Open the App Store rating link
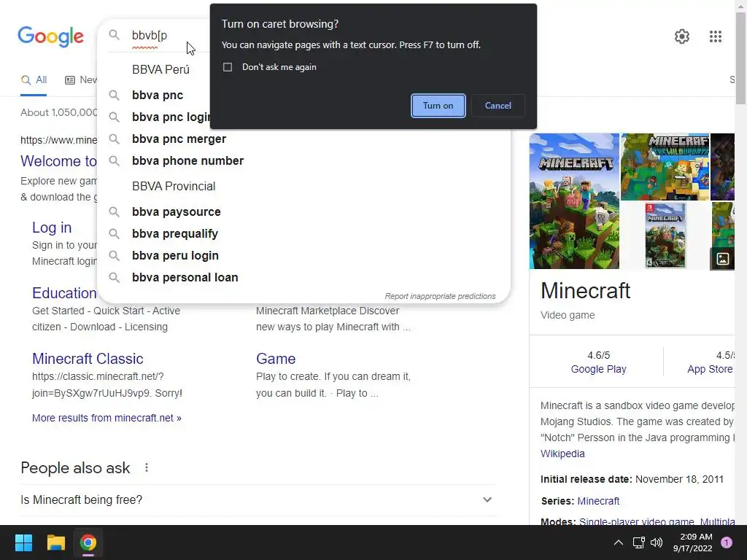747x560 pixels. click(710, 369)
